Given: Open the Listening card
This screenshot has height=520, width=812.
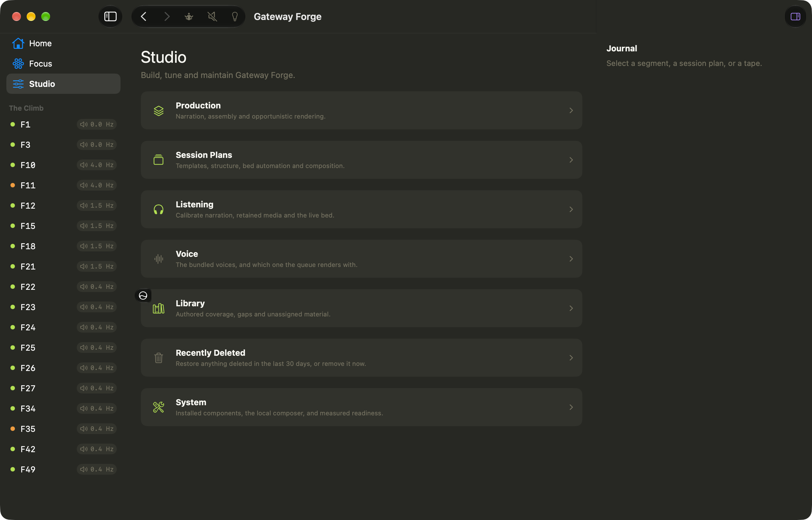Looking at the screenshot, I should pyautogui.click(x=361, y=209).
